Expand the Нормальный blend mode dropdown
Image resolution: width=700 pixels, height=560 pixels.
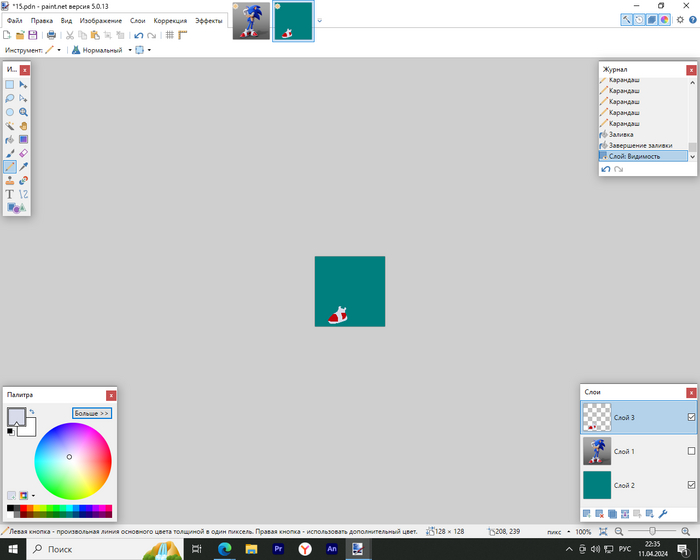pos(129,50)
